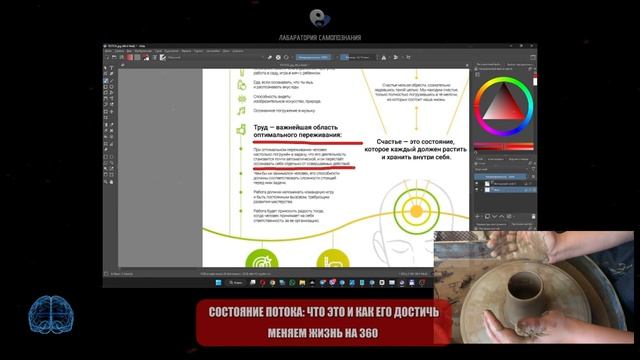Screen dimensions: 640x360
Task: Open the Правка menu
Action: [x=119, y=51]
